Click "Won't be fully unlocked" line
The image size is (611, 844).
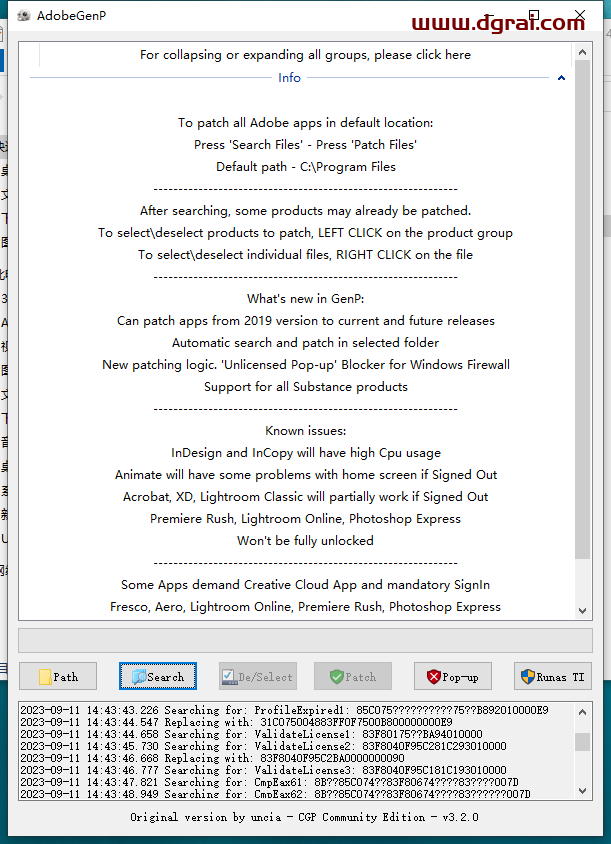(x=305, y=541)
